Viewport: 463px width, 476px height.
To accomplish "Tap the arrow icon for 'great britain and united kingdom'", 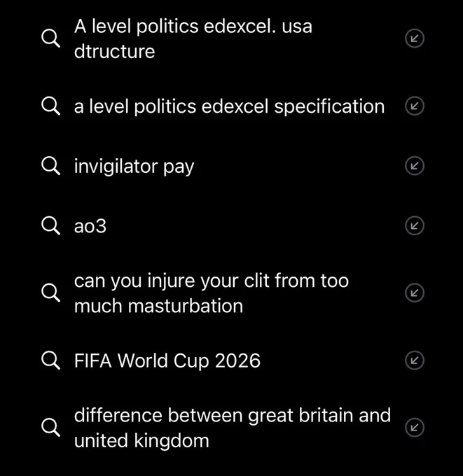I will coord(415,428).
